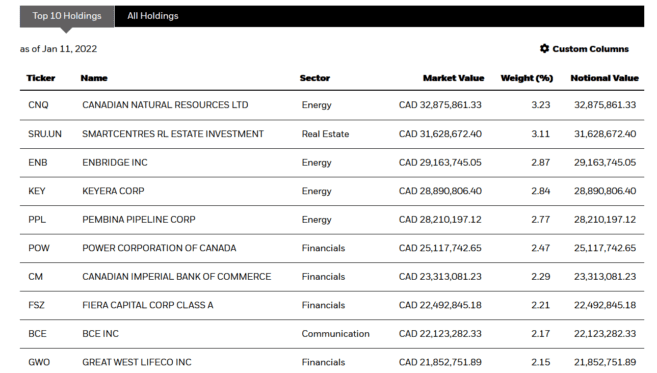
Task: Switch to the All Holdings tab
Action: pos(153,16)
